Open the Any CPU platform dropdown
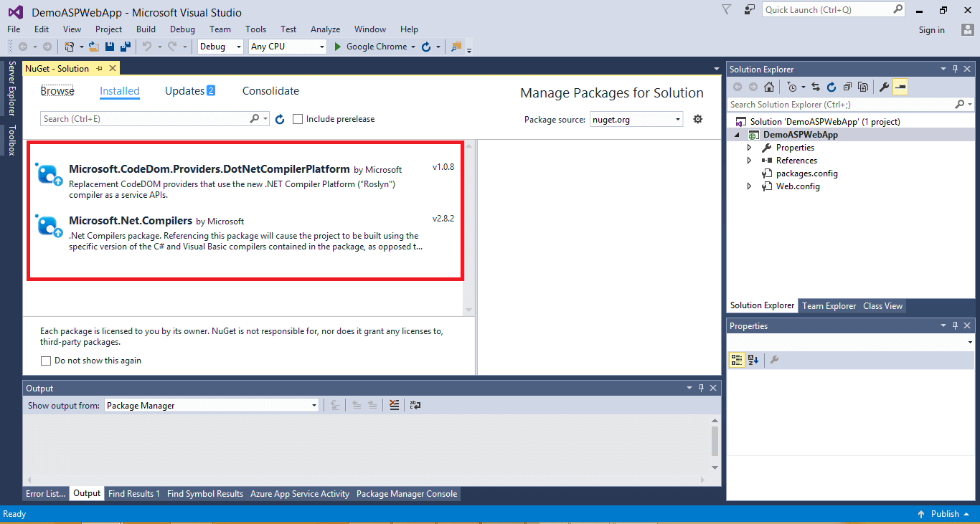The height and width of the screenshot is (524, 980). 322,47
